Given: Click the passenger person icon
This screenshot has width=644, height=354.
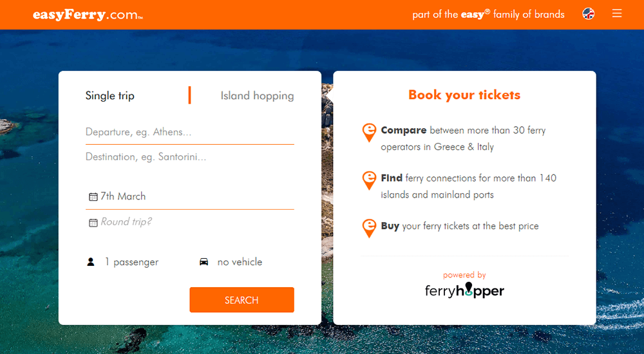Looking at the screenshot, I should point(91,261).
